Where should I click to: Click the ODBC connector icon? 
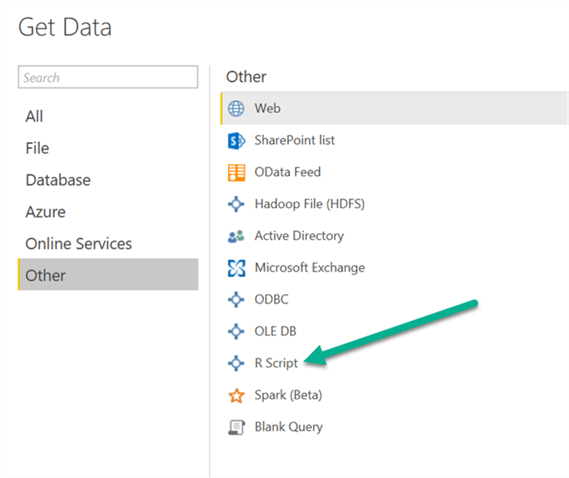coord(236,300)
